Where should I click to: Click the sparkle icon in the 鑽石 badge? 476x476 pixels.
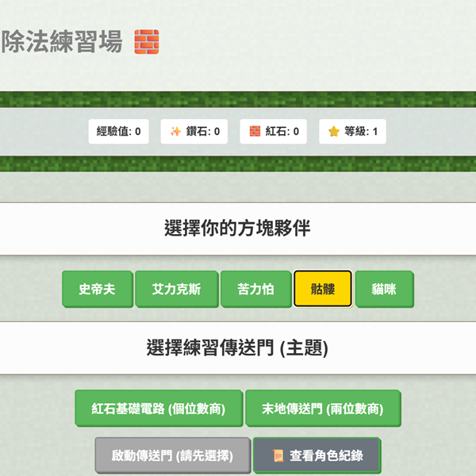point(175,132)
